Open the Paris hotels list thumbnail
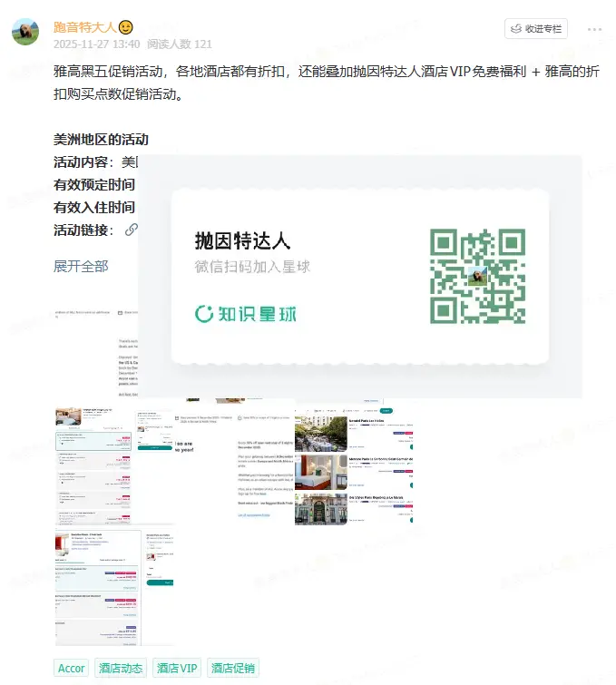Viewport: 616px width, 685px height. [354, 465]
